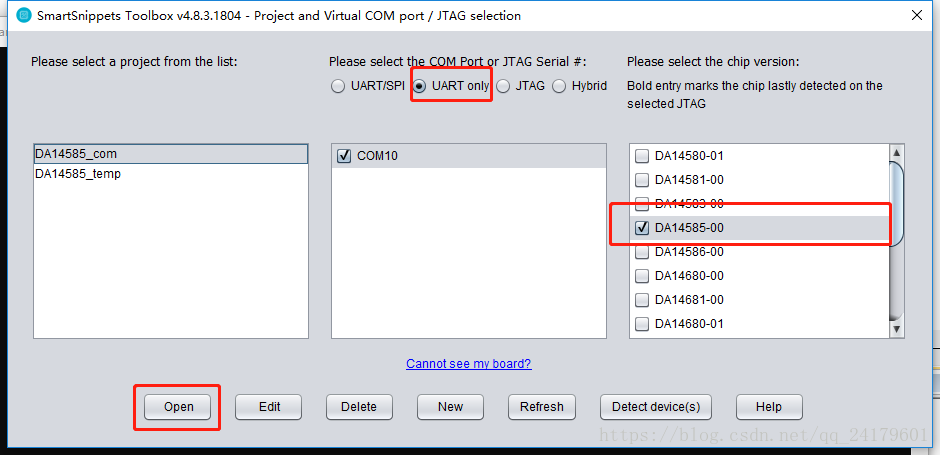The image size is (940, 455).
Task: Select the Hybrid radio button
Action: [559, 86]
